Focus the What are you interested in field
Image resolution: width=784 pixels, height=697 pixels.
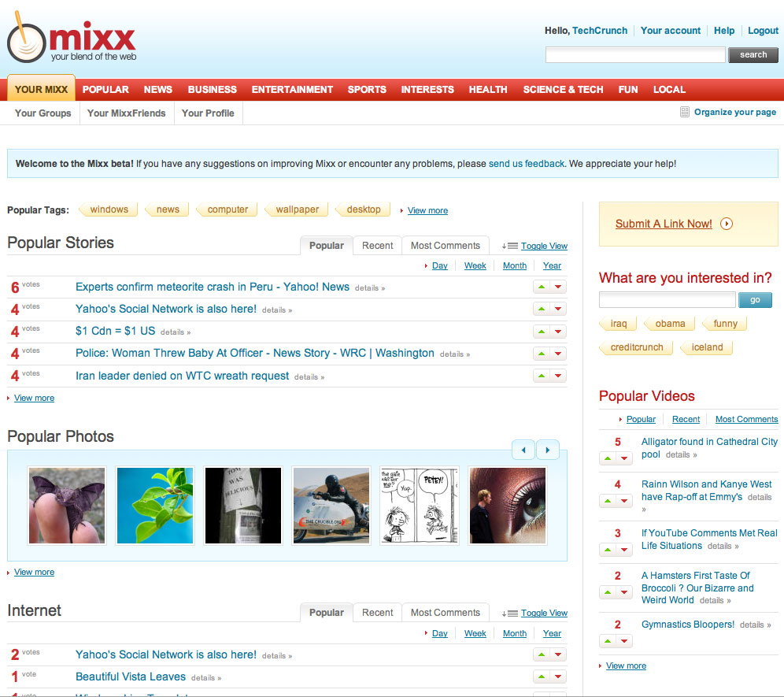[667, 300]
